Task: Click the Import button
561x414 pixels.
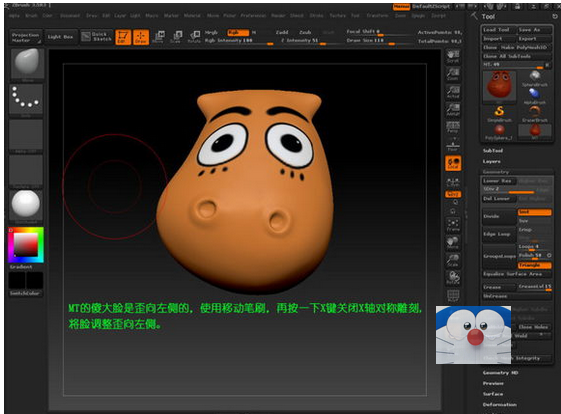Action: (x=498, y=39)
